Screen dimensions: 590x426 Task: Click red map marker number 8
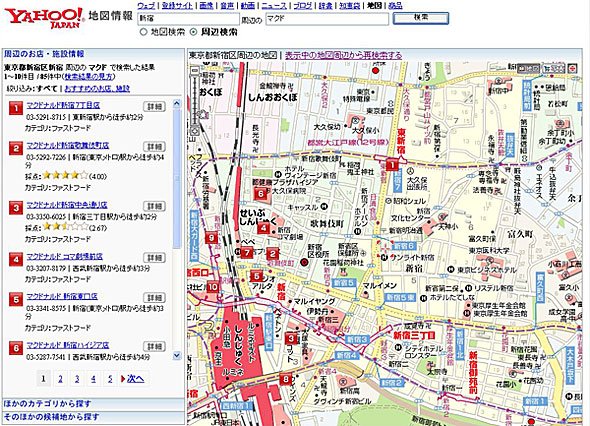pos(286,379)
